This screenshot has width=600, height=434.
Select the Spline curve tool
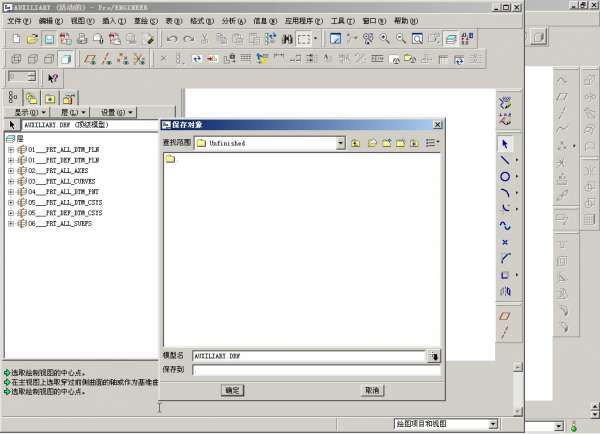(505, 225)
